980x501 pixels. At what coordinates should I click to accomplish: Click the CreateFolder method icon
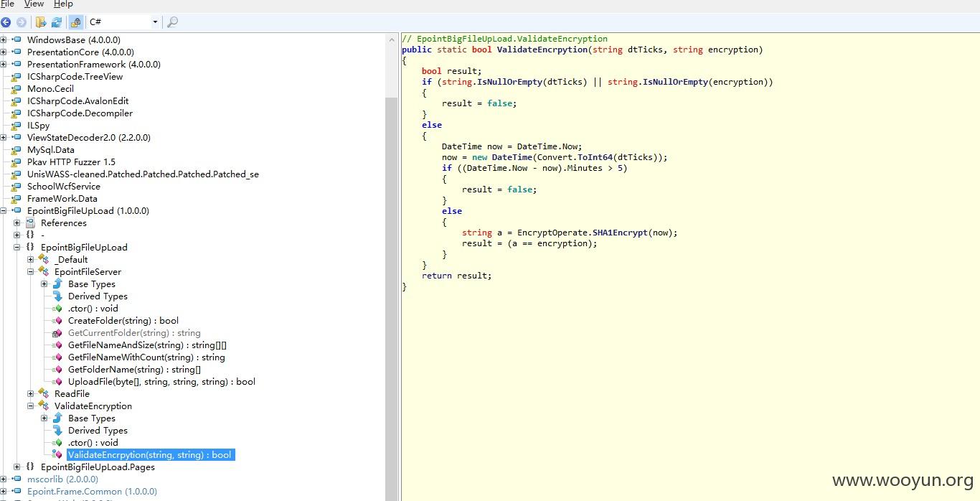click(x=57, y=321)
